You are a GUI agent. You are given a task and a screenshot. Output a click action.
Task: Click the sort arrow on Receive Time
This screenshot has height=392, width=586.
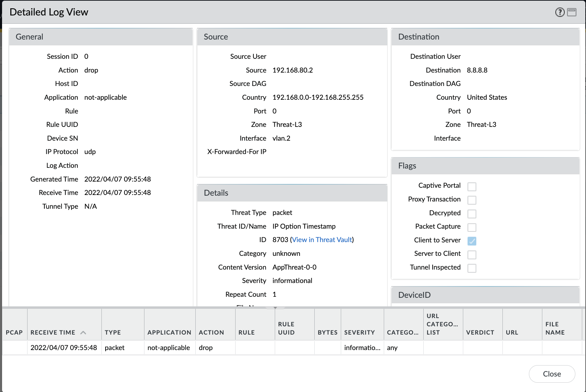(83, 332)
